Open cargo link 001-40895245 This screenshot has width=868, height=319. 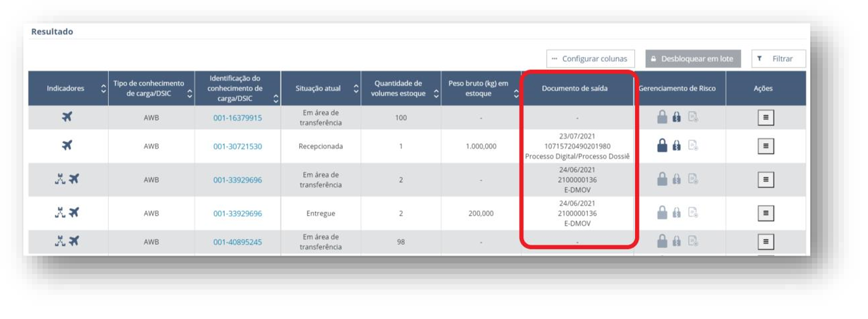237,242
